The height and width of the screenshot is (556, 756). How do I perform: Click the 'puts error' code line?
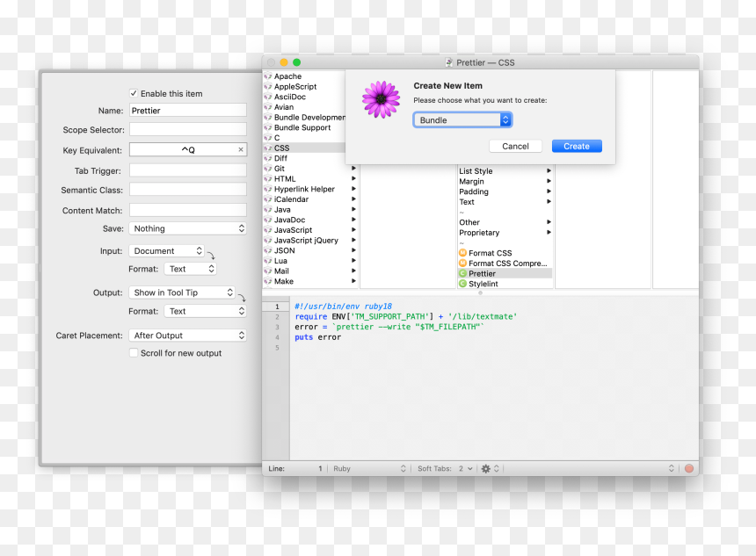pyautogui.click(x=317, y=337)
